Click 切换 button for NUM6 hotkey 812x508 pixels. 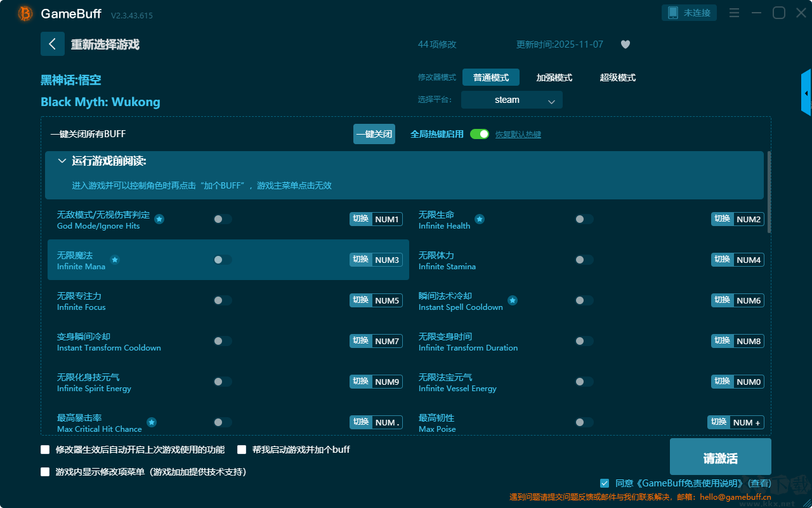723,300
